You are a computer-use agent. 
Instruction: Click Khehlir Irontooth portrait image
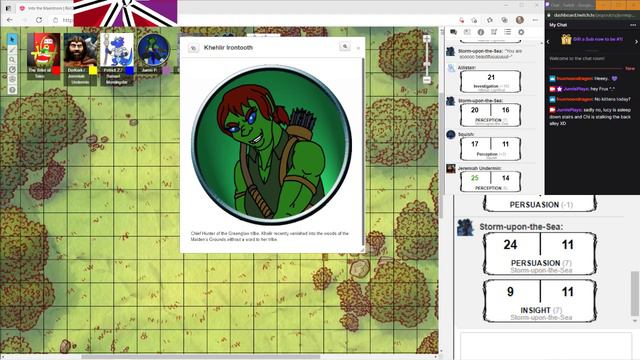[271, 145]
